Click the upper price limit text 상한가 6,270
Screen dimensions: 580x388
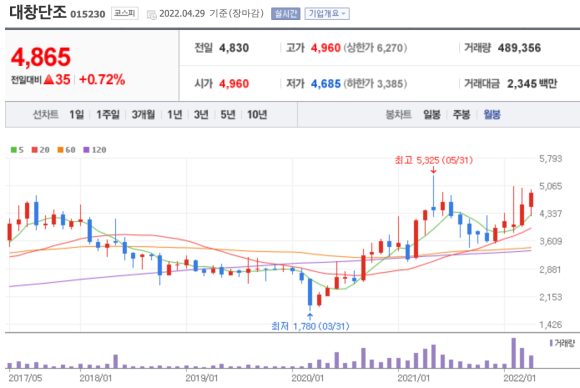tap(375, 48)
